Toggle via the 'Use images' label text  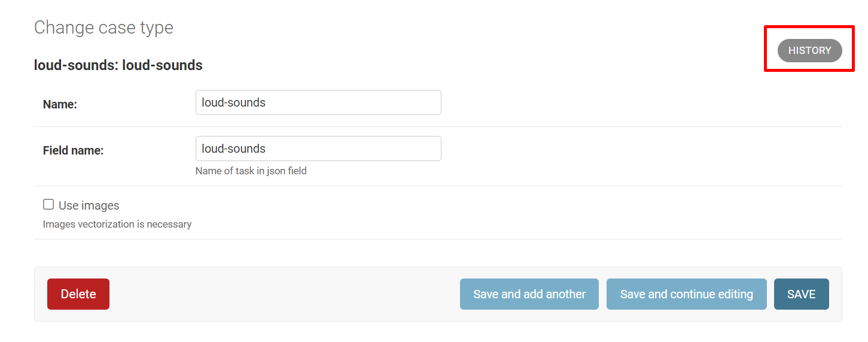coord(89,205)
